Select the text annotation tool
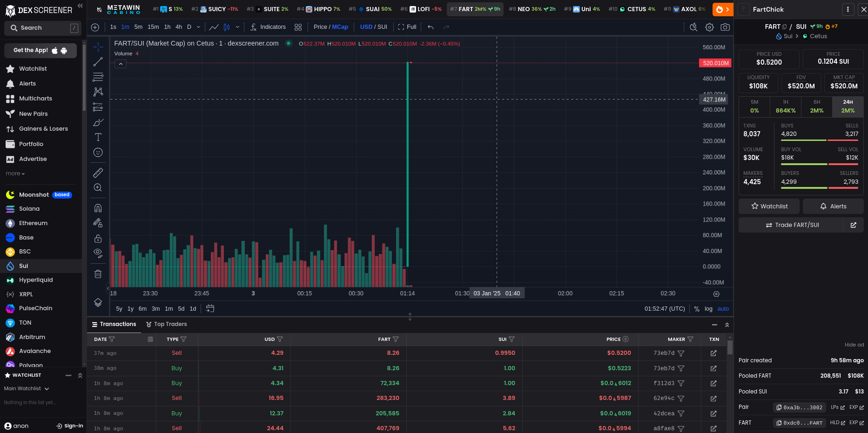Screen dimensions: 868x433 (98, 137)
